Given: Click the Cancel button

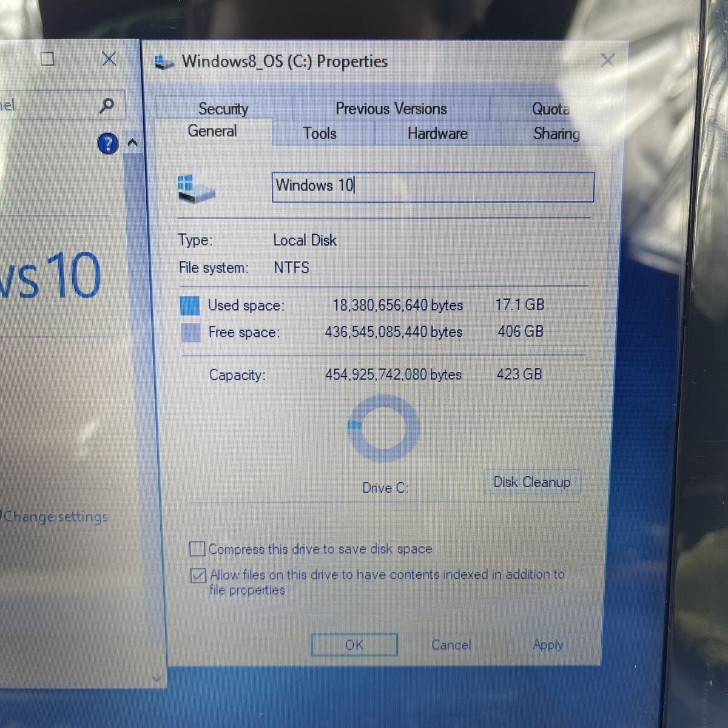Looking at the screenshot, I should pos(451,645).
